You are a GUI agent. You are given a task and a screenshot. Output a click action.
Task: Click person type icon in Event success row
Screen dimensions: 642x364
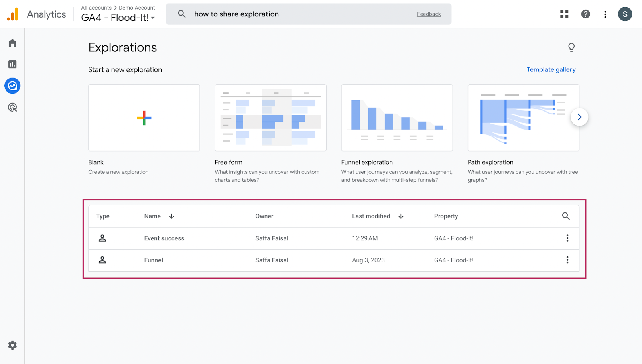coord(102,238)
